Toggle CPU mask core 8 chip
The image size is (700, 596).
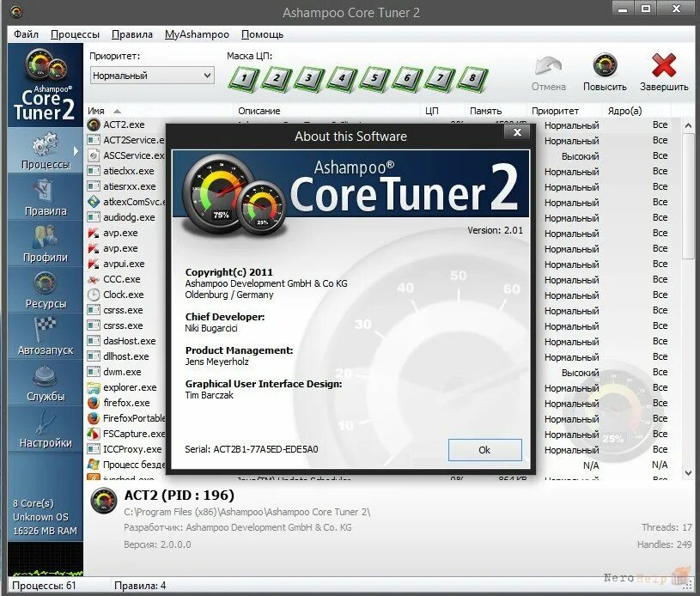point(472,79)
